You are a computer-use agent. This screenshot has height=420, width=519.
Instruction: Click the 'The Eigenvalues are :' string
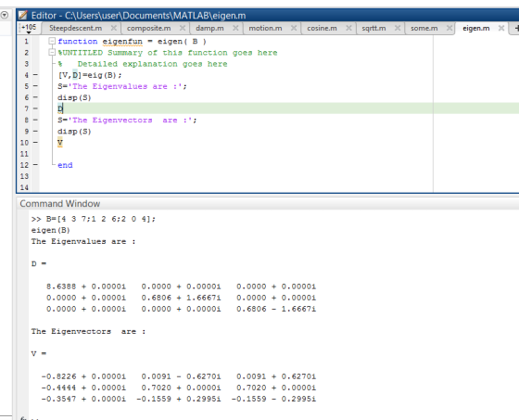[125, 86]
